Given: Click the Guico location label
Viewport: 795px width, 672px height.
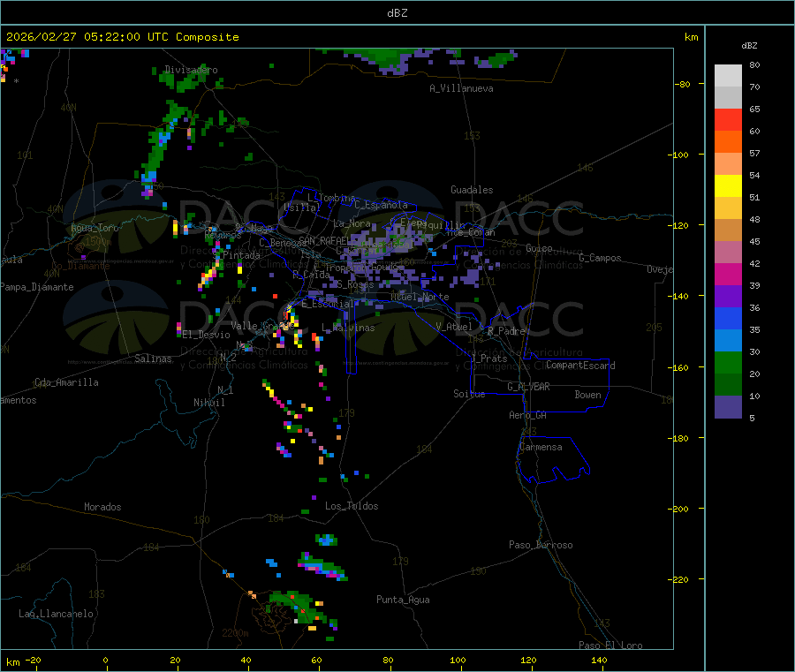Looking at the screenshot, I should [539, 248].
